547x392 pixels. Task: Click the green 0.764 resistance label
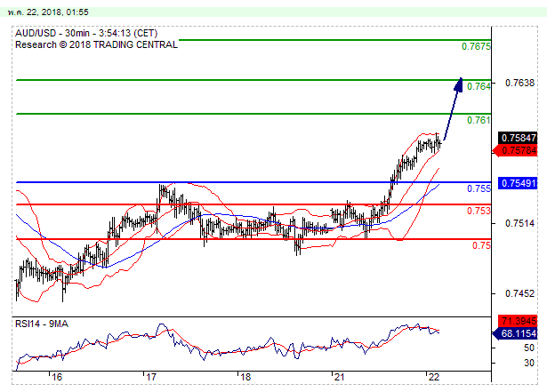pyautogui.click(x=479, y=86)
